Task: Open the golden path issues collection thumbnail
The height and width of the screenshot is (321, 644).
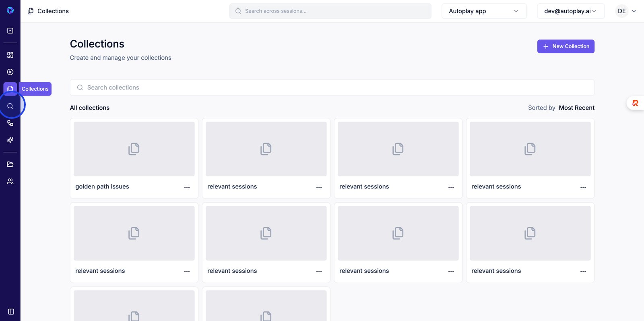Action: pyautogui.click(x=134, y=149)
